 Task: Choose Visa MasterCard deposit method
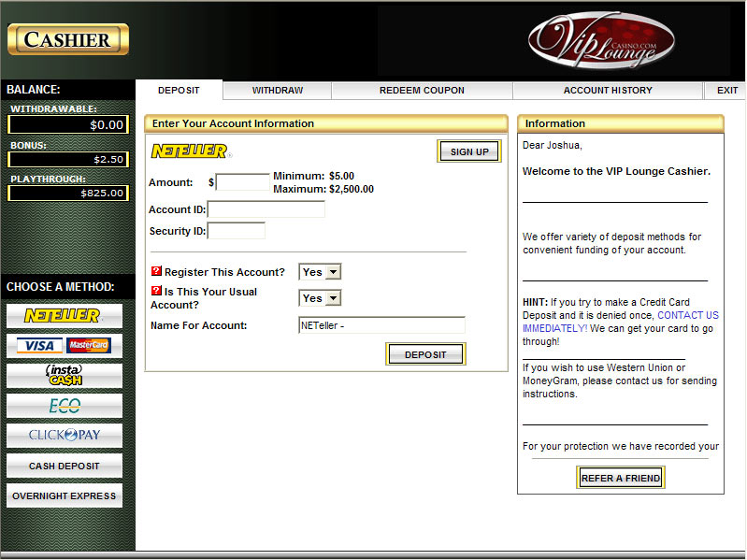pos(64,346)
